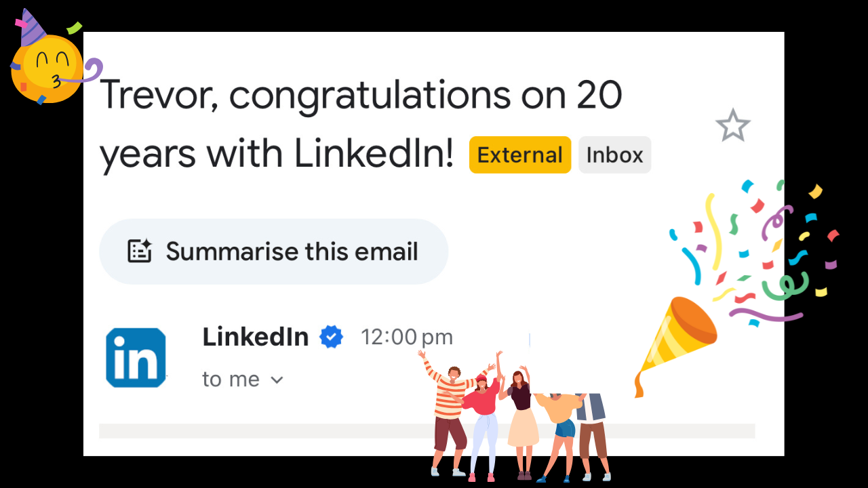Expand recipient details chevron
Viewport: 868px width, 488px height.
pyautogui.click(x=277, y=380)
